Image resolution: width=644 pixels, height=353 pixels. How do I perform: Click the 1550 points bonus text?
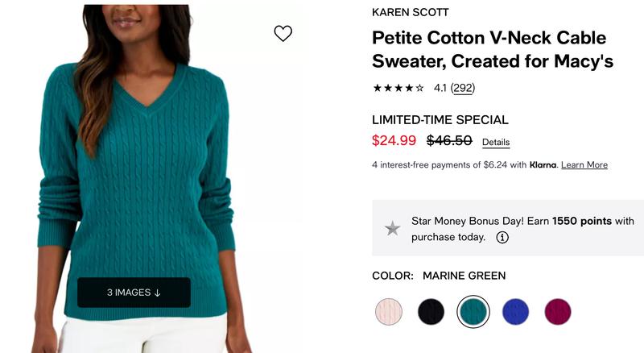582,221
